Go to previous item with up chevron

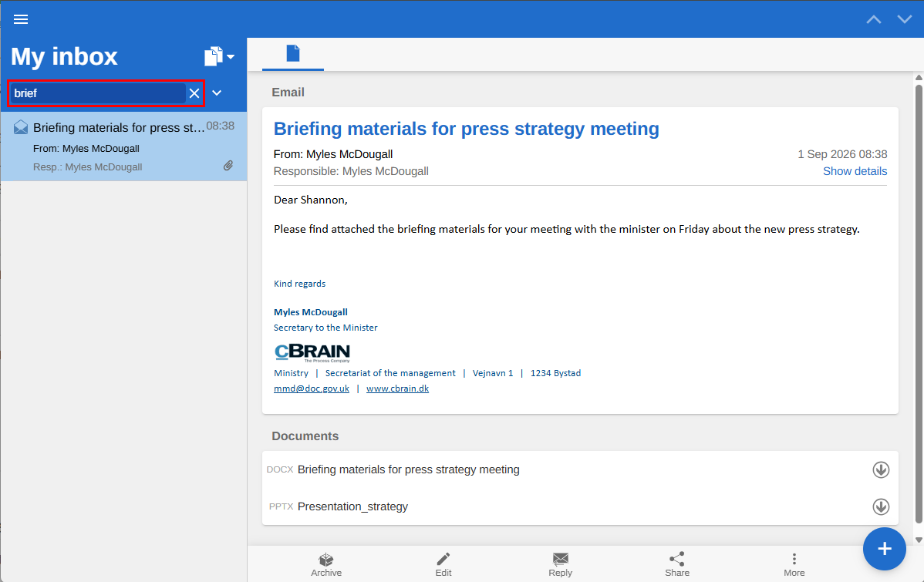(873, 19)
